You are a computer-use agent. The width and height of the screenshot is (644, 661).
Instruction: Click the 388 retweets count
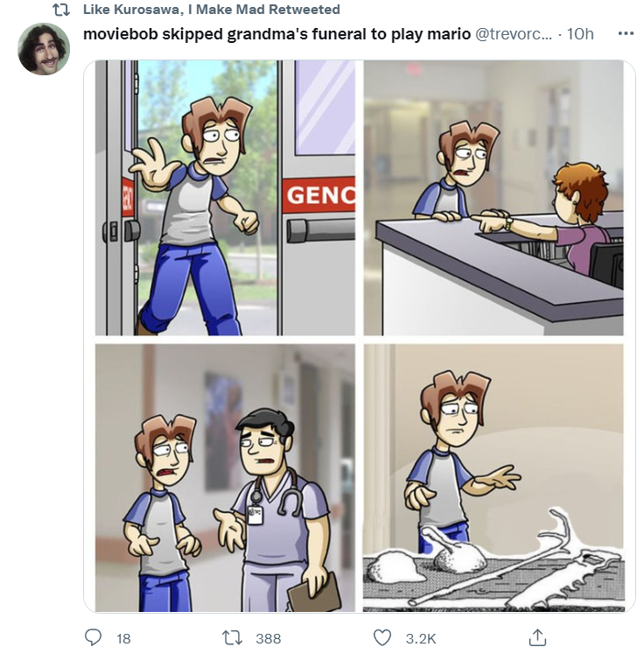(269, 638)
